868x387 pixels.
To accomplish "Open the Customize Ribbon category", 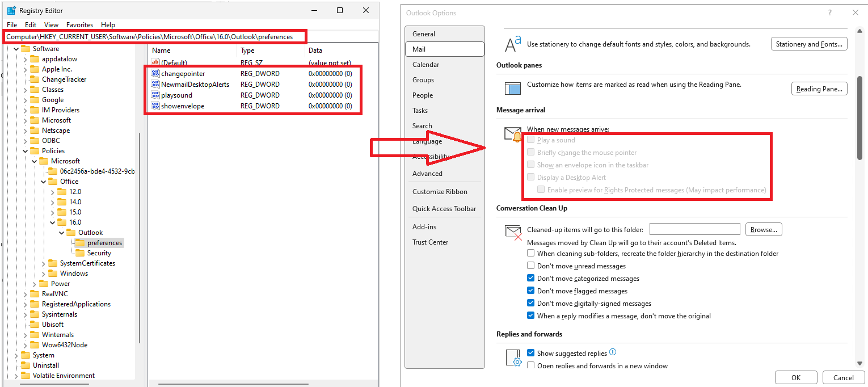I will coord(445,192).
